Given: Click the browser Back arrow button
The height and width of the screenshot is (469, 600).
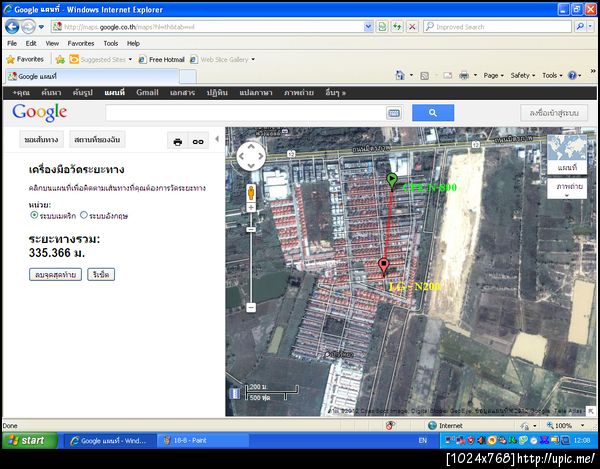Looking at the screenshot, I should tap(12, 27).
